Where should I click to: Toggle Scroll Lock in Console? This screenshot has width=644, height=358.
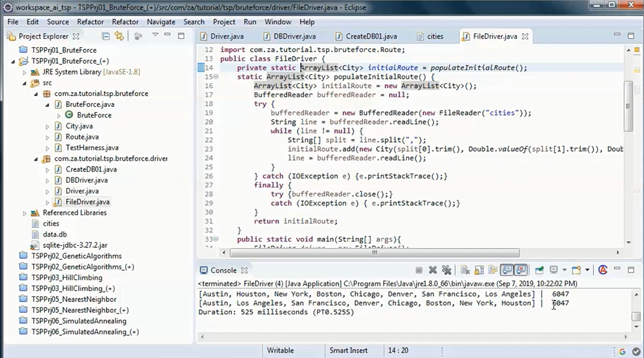tap(479, 270)
